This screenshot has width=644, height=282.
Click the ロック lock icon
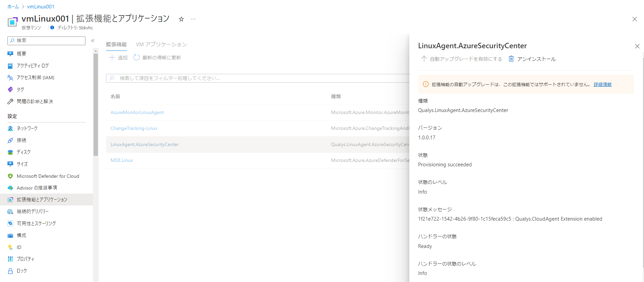(x=10, y=271)
